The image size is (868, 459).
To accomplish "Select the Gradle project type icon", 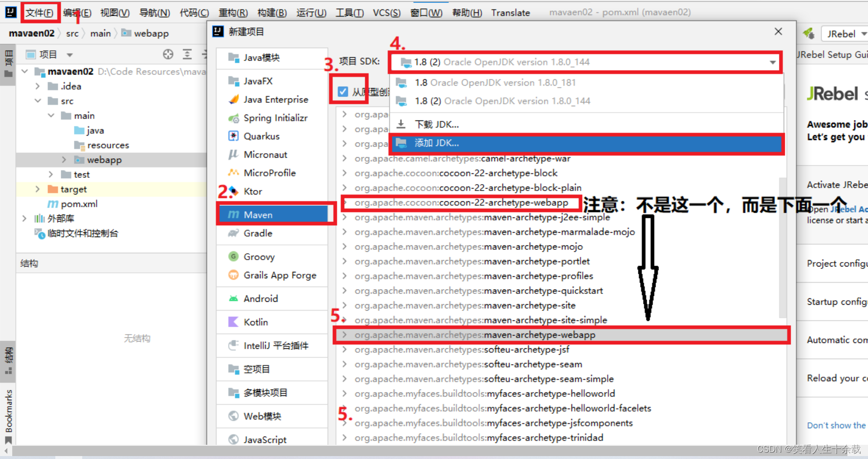I will pyautogui.click(x=234, y=233).
